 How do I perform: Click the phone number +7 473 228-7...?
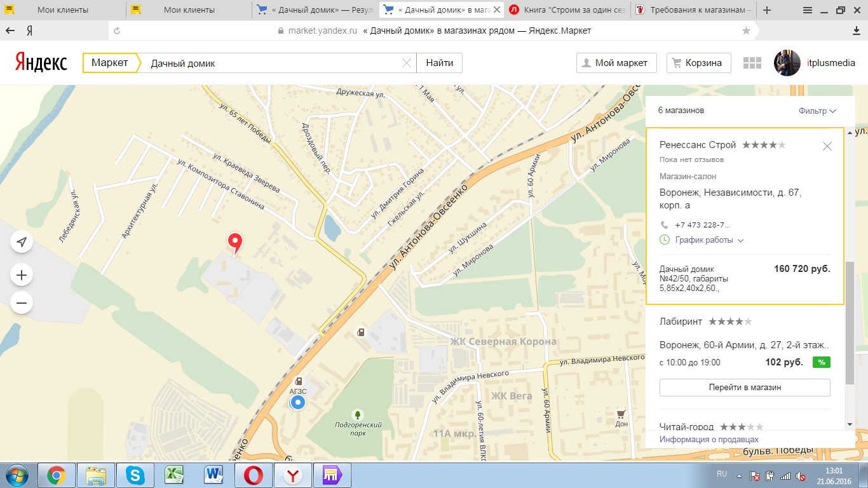coord(702,225)
